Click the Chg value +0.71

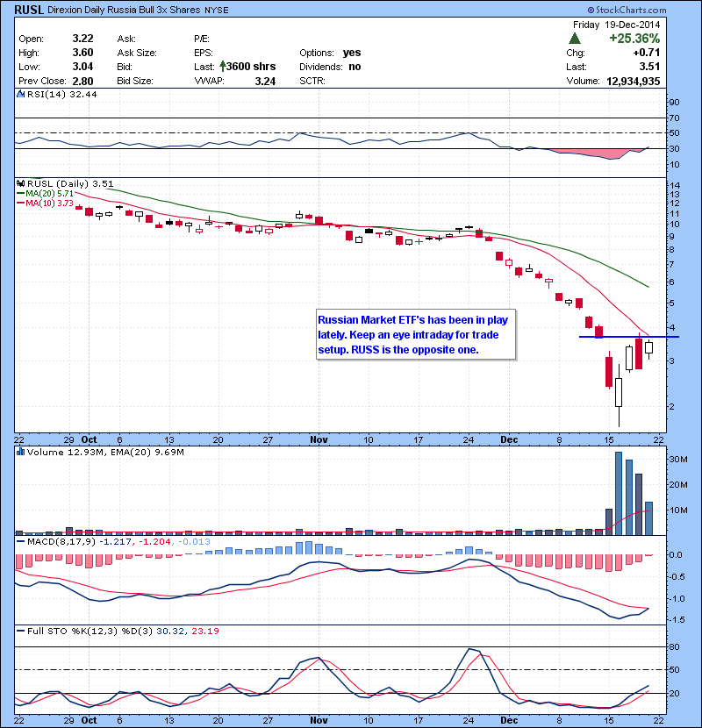point(646,53)
